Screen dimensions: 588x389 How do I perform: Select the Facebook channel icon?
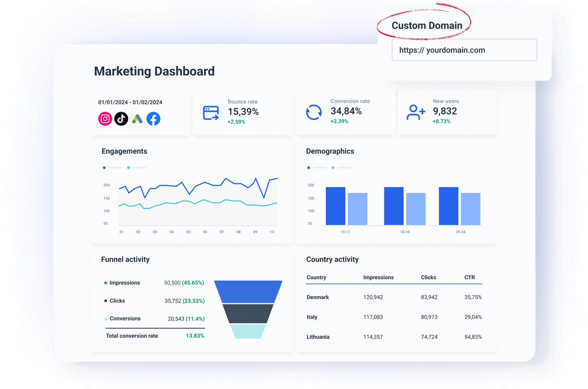(x=153, y=119)
